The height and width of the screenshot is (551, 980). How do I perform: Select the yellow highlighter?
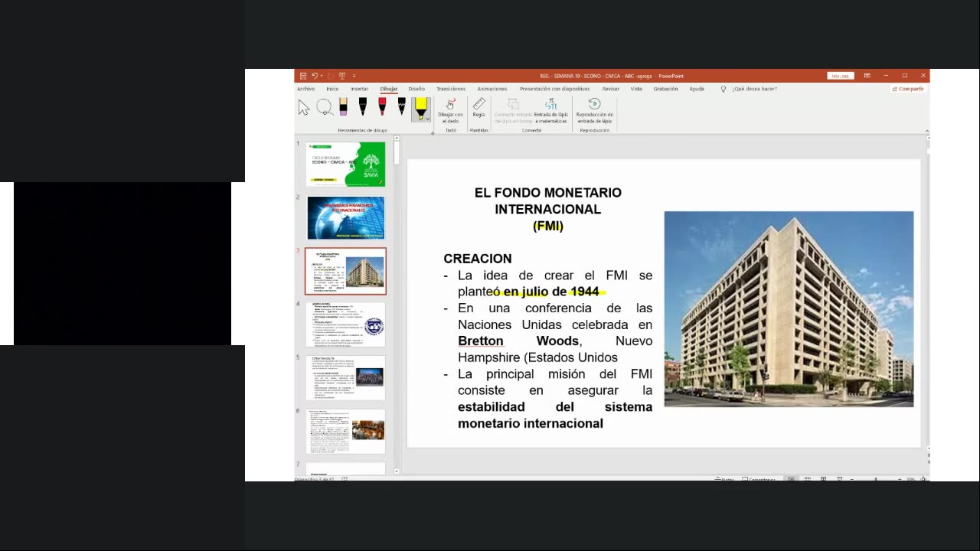[x=420, y=106]
